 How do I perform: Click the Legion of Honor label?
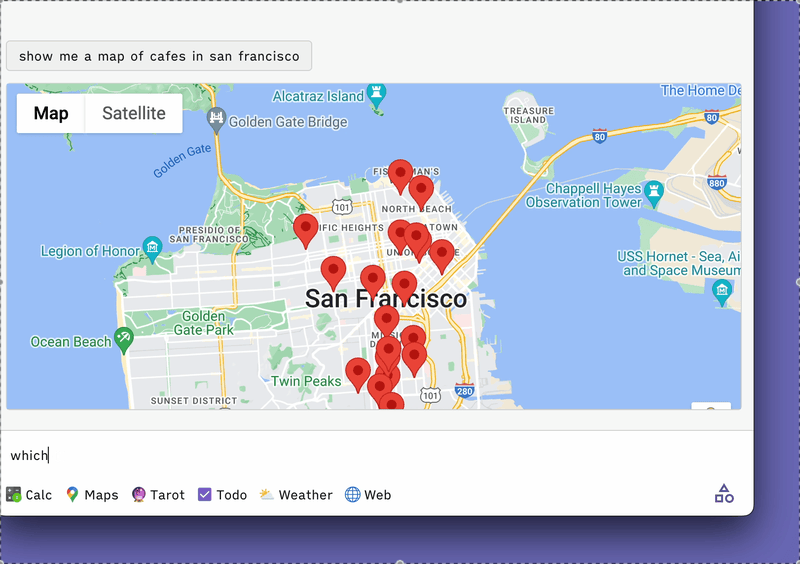click(x=90, y=251)
